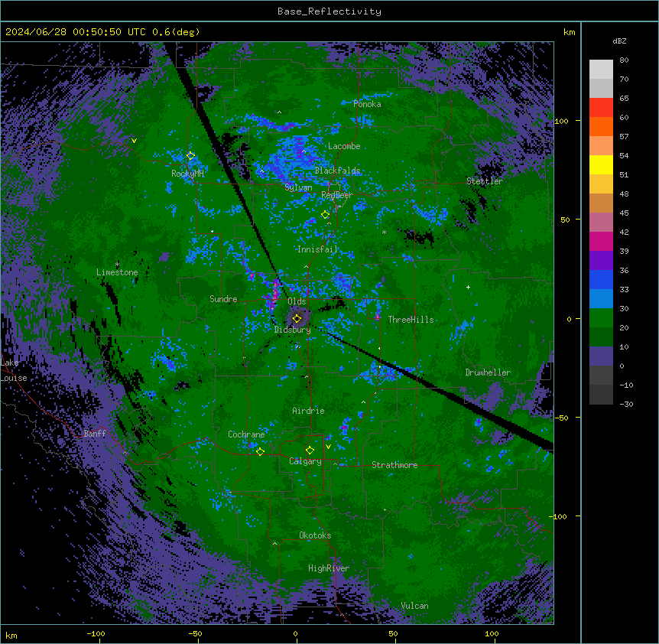Click the RockyMH label text
This screenshot has width=659, height=644.
(x=187, y=174)
